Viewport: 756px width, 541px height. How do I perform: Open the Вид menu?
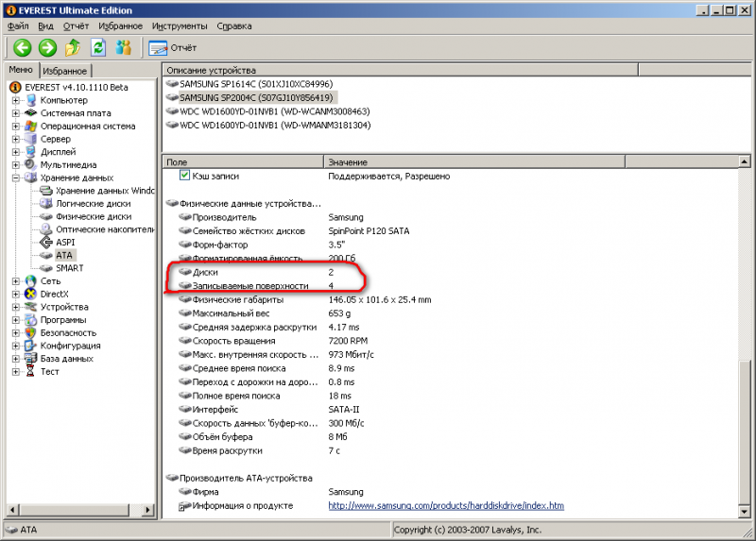pyautogui.click(x=45, y=26)
